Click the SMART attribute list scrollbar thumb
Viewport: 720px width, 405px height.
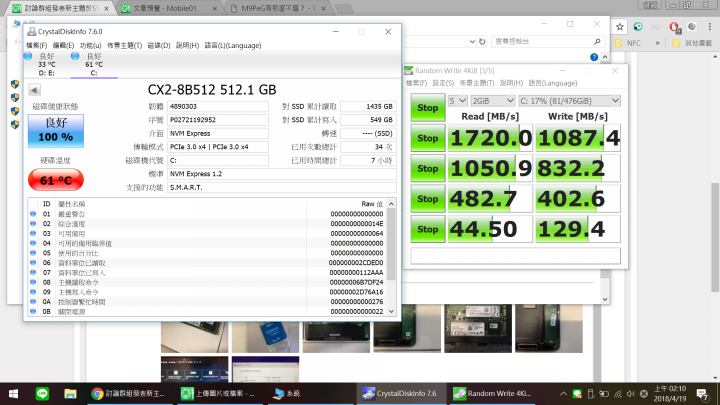click(x=391, y=244)
